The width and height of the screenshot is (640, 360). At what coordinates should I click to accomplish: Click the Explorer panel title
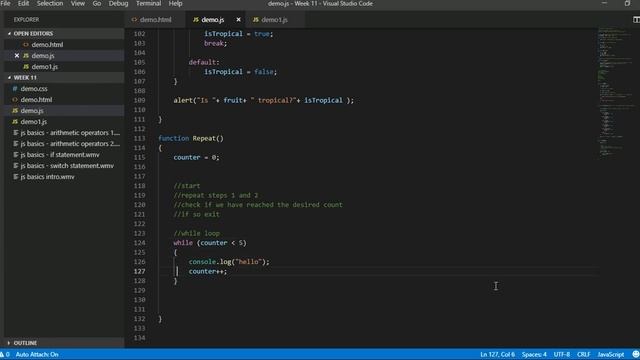(27, 20)
